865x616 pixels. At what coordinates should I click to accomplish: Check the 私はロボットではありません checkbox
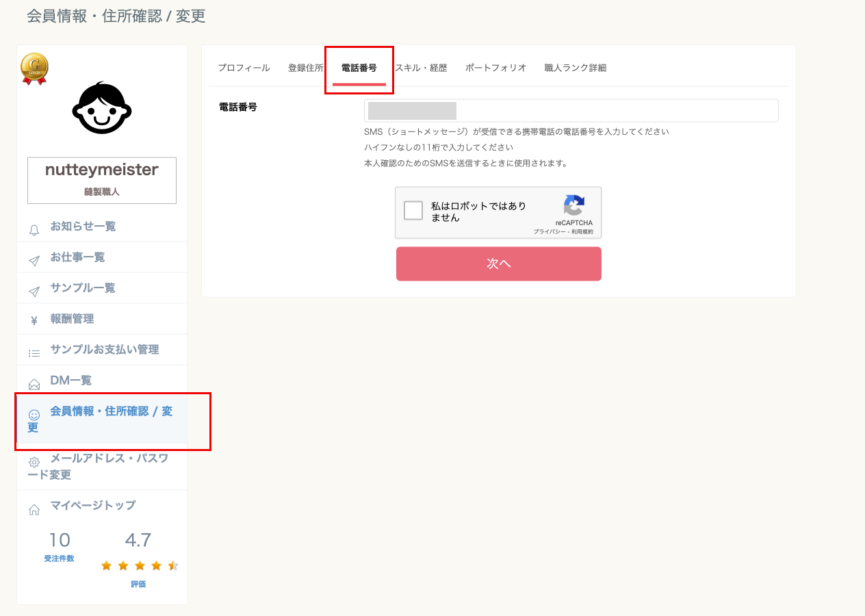coord(413,211)
